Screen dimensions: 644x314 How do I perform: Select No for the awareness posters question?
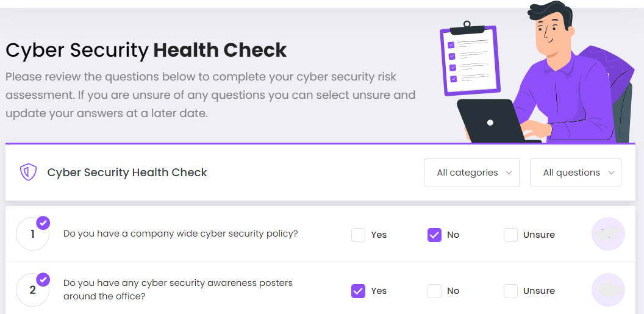point(434,291)
